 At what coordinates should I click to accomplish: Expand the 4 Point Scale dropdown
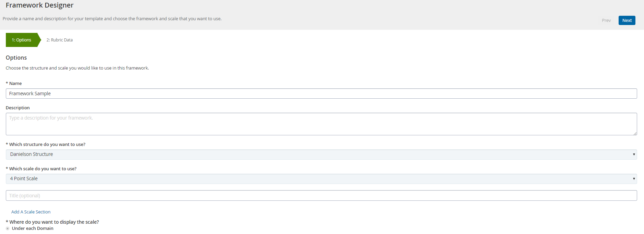click(x=321, y=179)
